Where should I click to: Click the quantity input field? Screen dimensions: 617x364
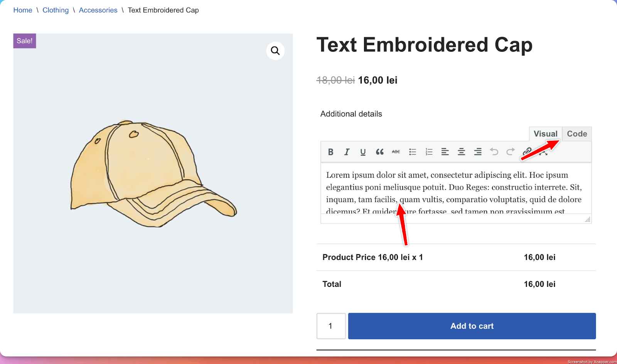[x=331, y=326]
